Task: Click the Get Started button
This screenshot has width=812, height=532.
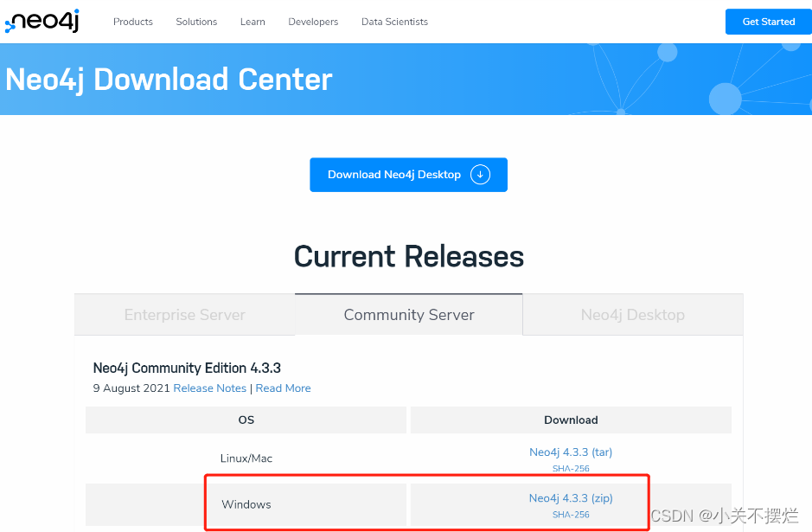Action: (x=769, y=22)
